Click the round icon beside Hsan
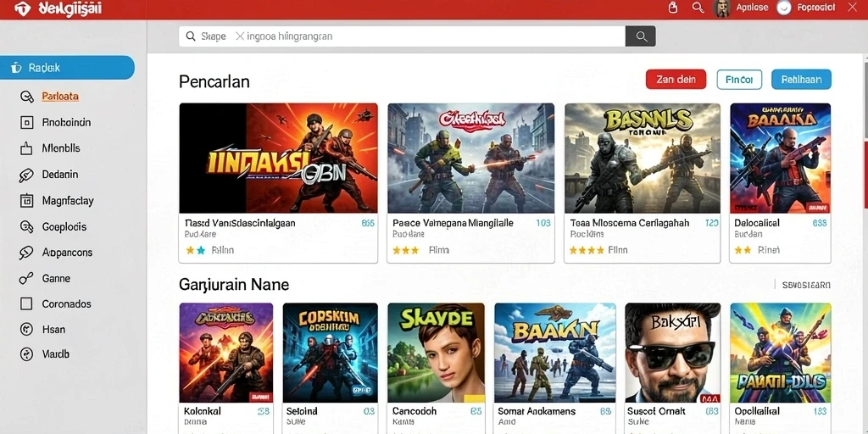Image resolution: width=868 pixels, height=434 pixels. click(x=26, y=330)
